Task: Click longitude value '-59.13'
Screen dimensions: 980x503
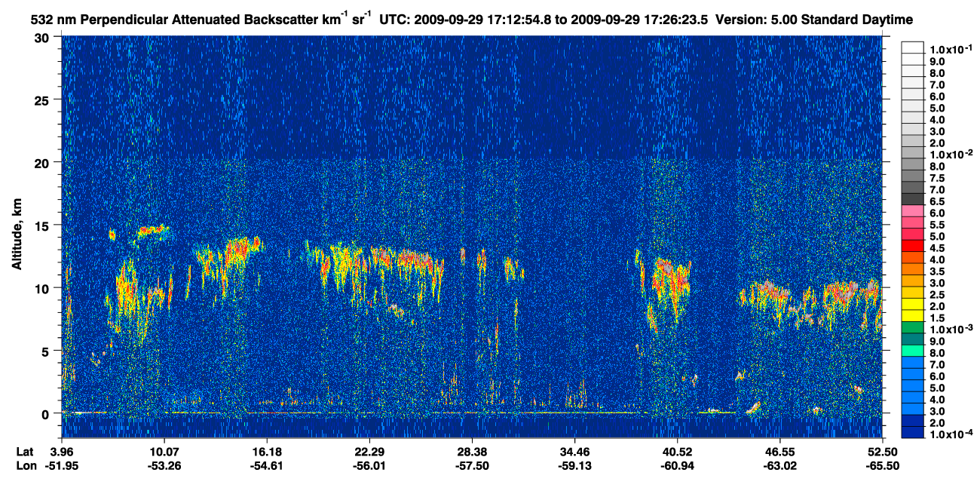Action: pyautogui.click(x=574, y=465)
